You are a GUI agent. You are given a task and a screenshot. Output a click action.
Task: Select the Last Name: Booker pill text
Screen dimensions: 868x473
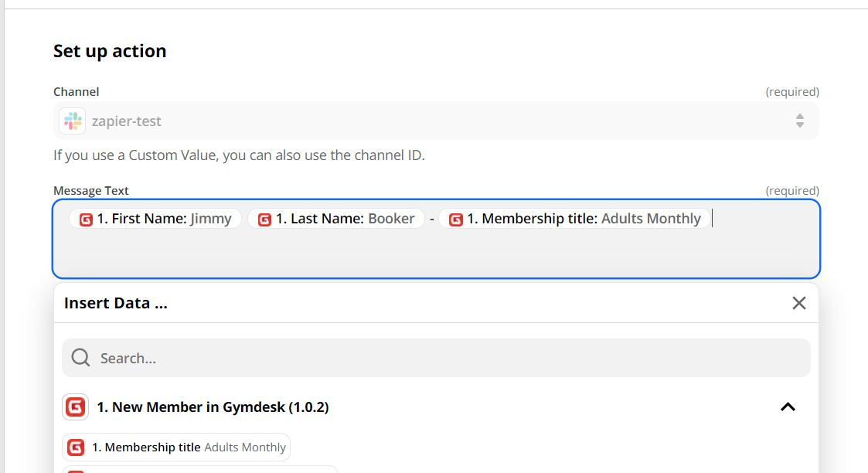(x=345, y=219)
